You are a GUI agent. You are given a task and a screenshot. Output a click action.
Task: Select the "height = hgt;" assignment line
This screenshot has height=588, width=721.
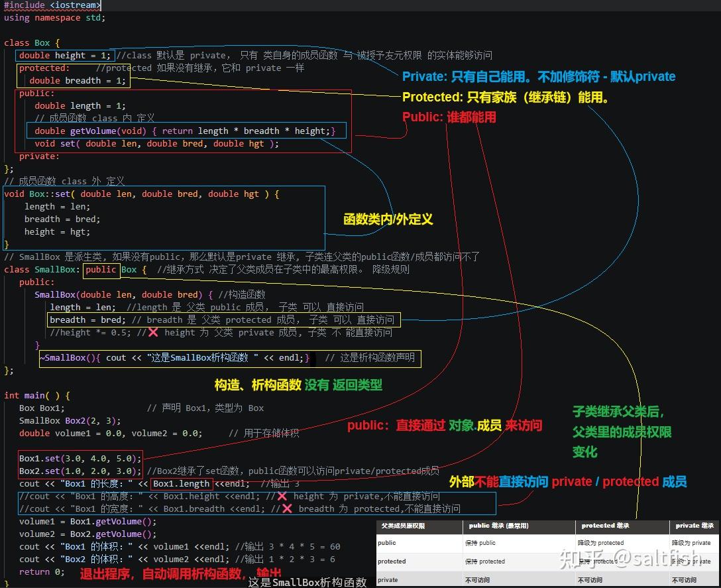[x=57, y=232]
